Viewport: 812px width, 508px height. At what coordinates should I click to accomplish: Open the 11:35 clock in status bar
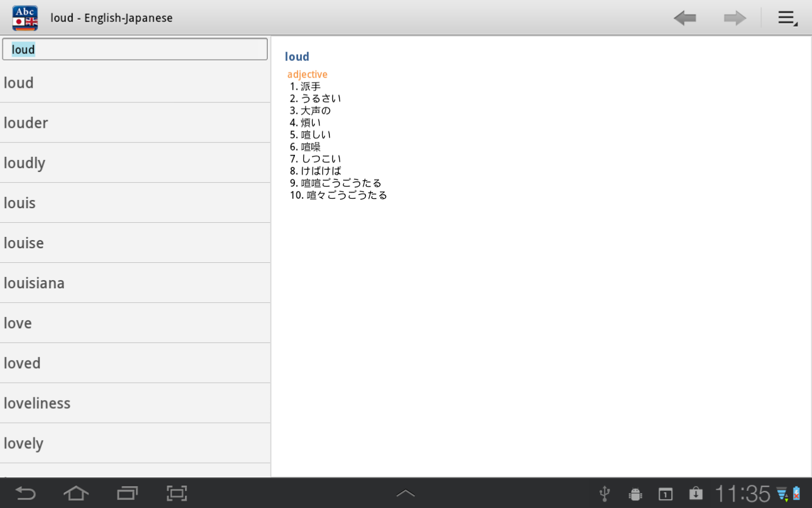pyautogui.click(x=743, y=493)
